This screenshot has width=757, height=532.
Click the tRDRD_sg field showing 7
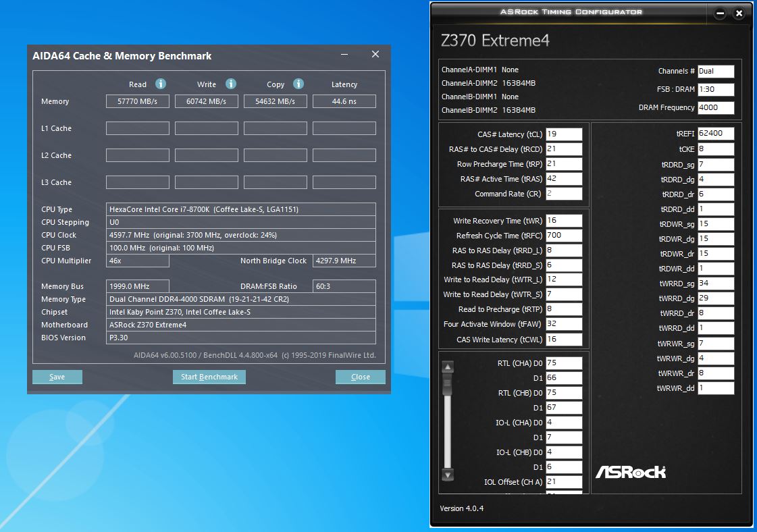(716, 165)
